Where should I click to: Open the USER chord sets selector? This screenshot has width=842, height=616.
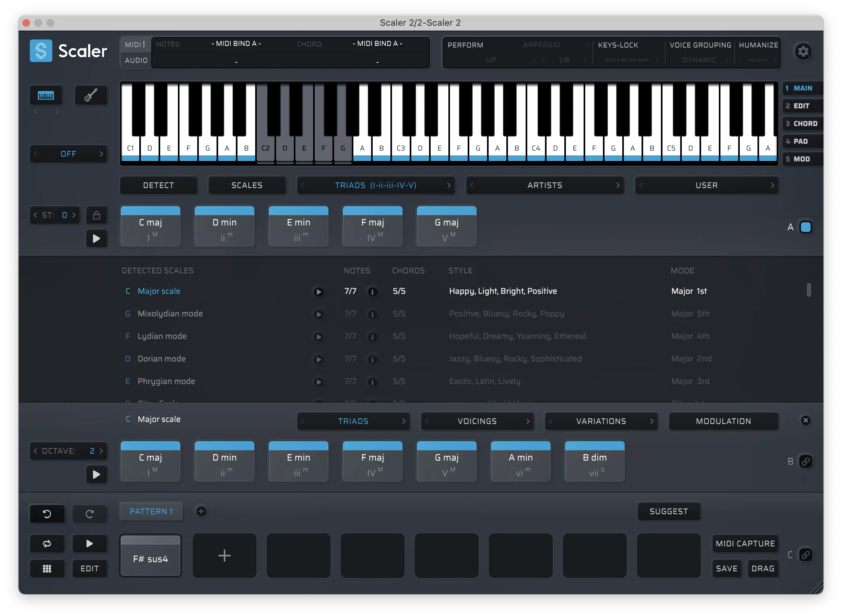click(706, 185)
